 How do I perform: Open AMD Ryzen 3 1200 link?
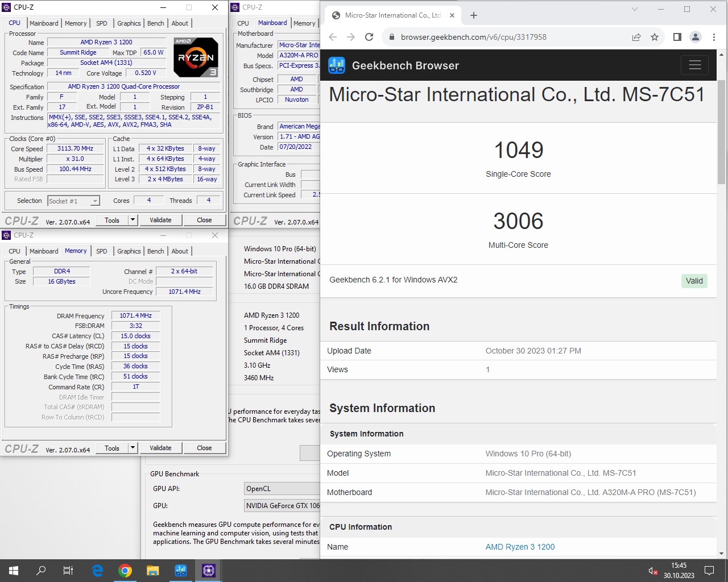click(x=520, y=547)
